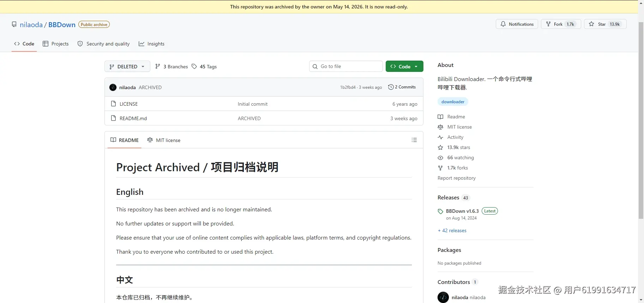Click the Star button label

[602, 24]
